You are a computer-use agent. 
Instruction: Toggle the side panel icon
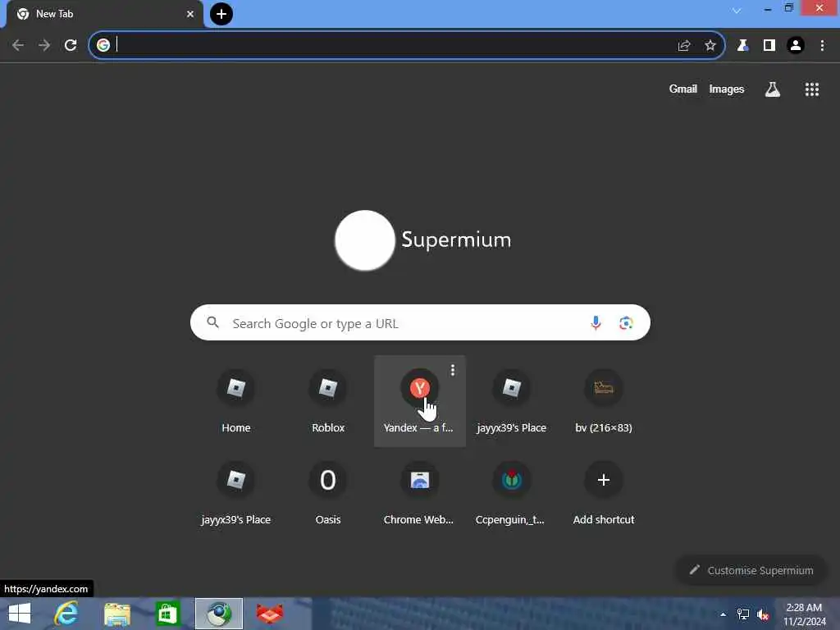(769, 46)
